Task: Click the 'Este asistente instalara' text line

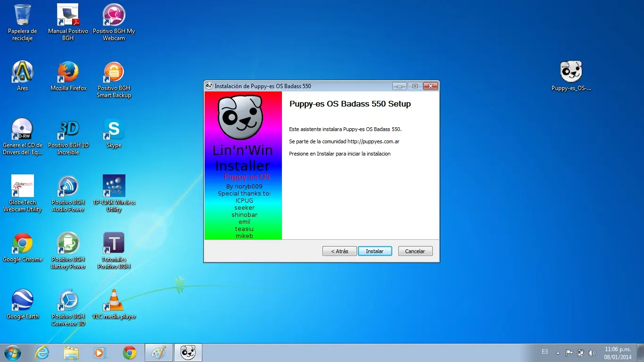Action: tap(345, 129)
